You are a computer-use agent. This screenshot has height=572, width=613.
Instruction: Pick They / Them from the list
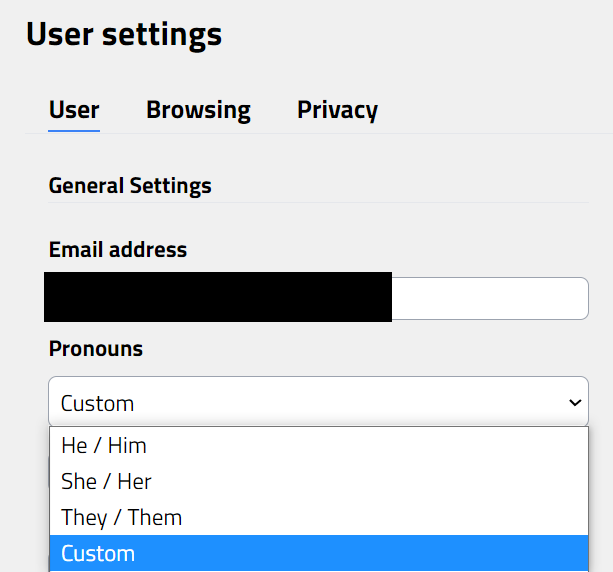319,517
